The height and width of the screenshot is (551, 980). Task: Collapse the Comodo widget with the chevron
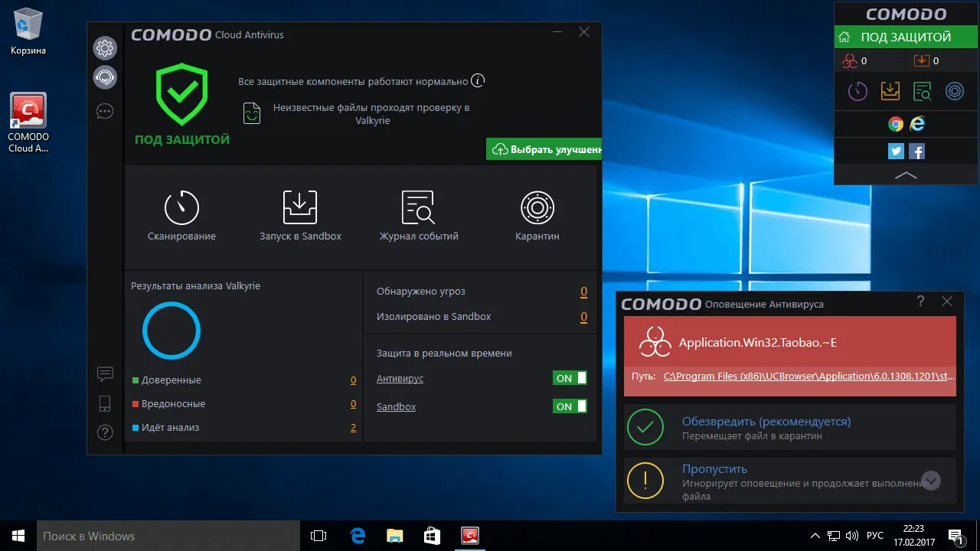906,175
